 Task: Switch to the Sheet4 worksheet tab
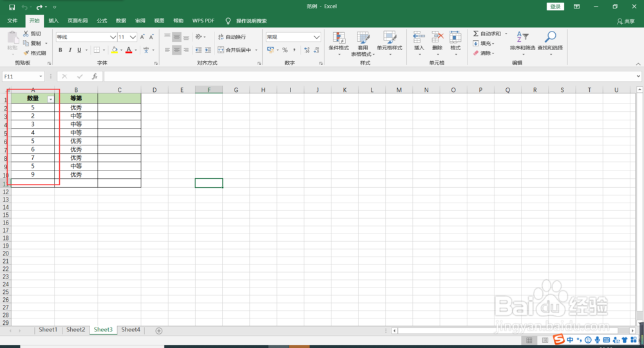click(x=131, y=329)
